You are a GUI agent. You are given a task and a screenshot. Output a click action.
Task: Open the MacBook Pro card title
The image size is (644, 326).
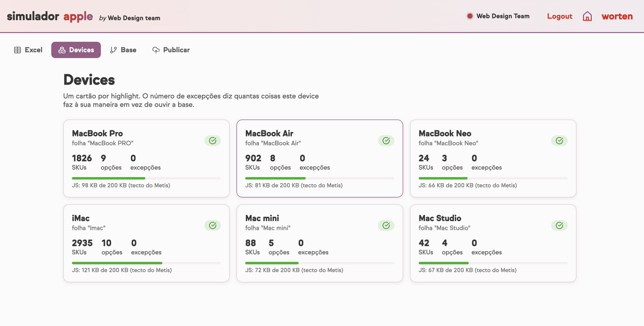click(97, 133)
